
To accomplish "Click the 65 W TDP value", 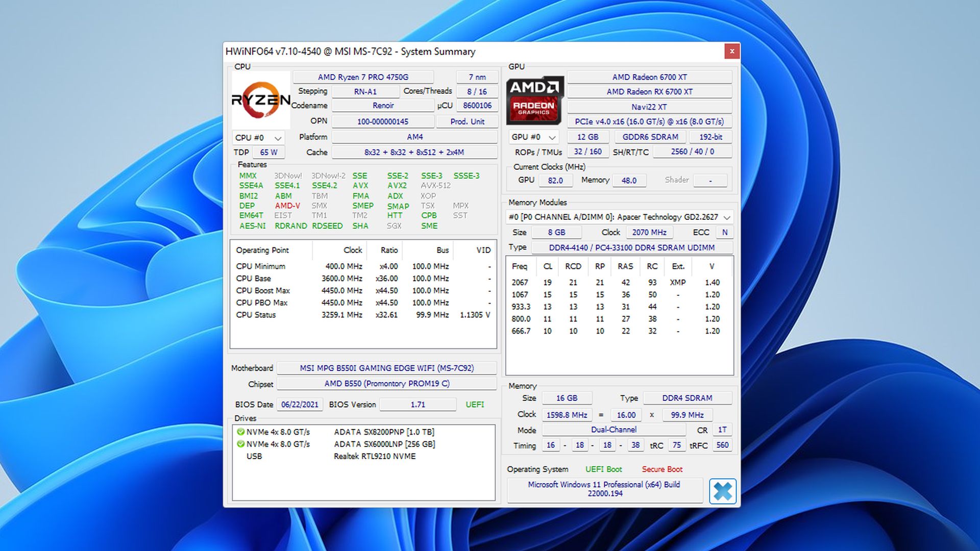I will pos(268,152).
